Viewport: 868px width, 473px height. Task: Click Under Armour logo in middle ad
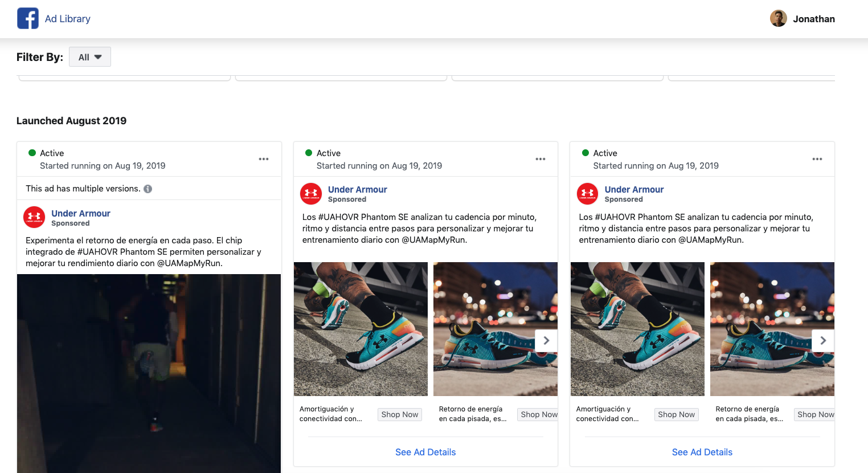[x=311, y=194]
